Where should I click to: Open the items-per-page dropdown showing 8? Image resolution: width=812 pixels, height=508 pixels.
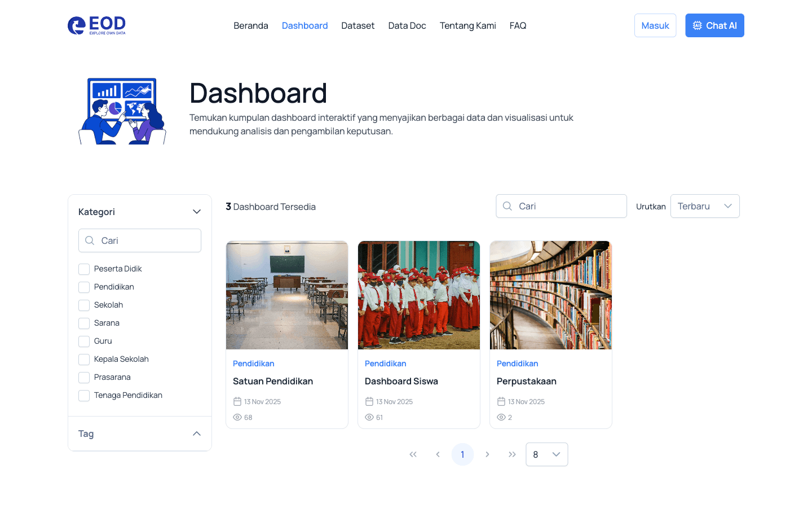(x=547, y=454)
